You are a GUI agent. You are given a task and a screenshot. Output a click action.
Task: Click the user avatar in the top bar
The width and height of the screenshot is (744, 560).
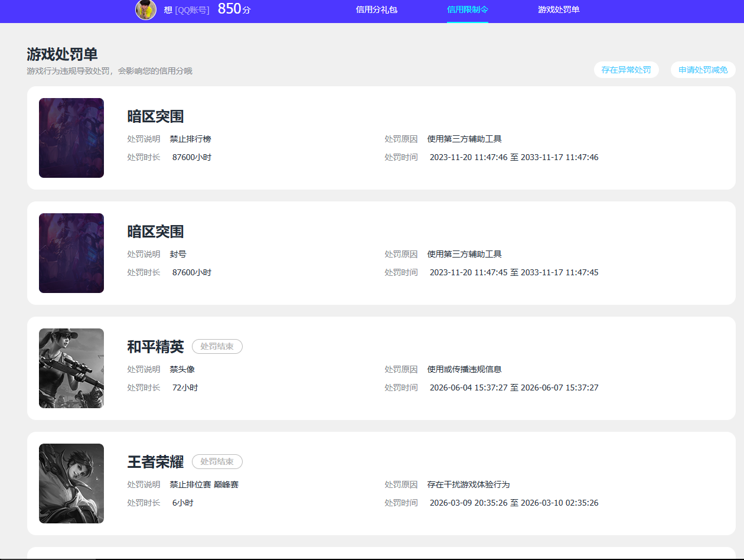click(146, 9)
